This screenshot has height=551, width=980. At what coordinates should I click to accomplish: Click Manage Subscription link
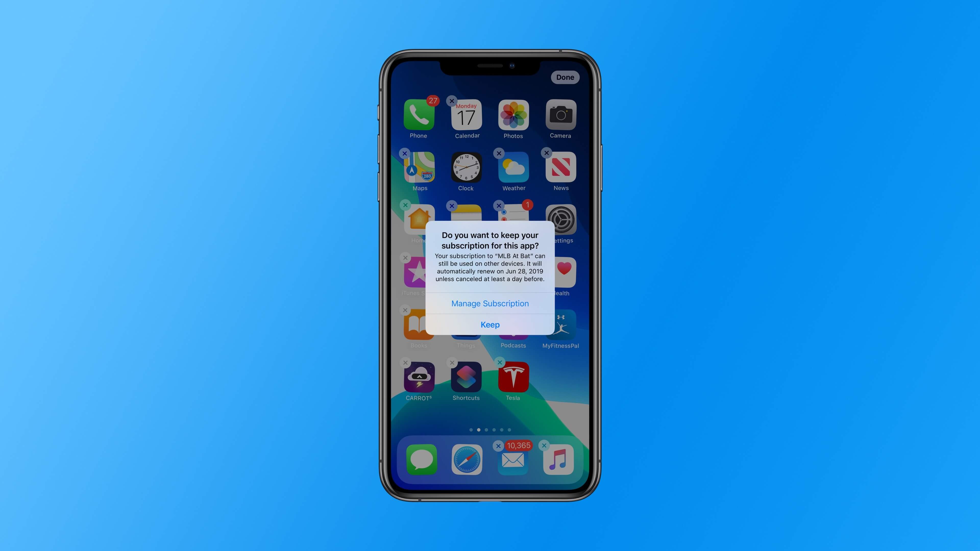coord(490,303)
